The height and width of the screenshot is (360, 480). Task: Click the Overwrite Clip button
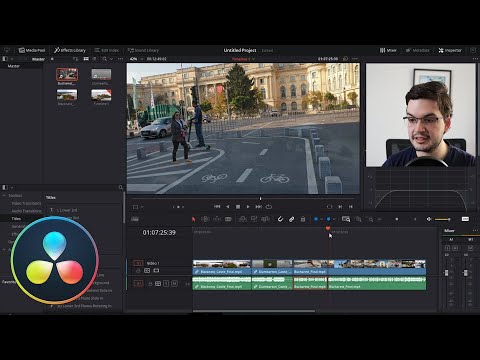[x=254, y=219]
